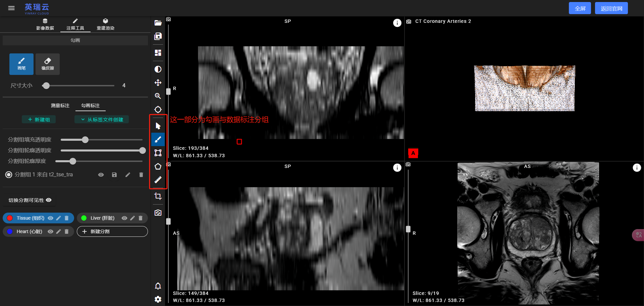Viewport: 644px width, 306px height.
Task: Activate the 画笔 brush mode
Action: [21, 64]
